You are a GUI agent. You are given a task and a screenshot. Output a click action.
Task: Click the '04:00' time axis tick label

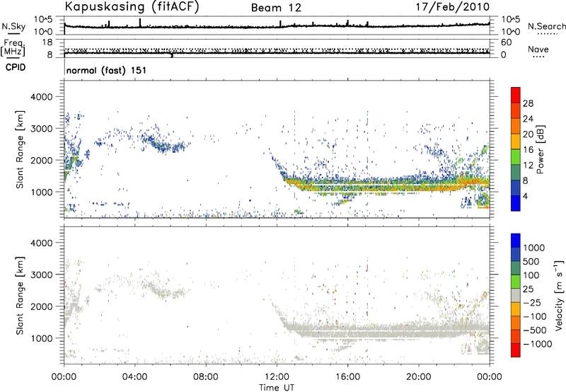134,377
